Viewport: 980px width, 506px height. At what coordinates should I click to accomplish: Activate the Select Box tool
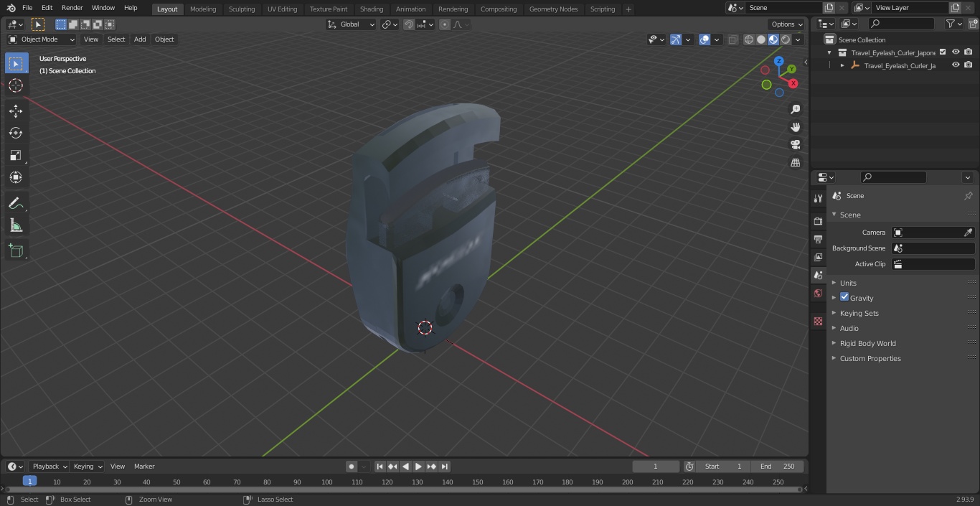click(x=16, y=63)
